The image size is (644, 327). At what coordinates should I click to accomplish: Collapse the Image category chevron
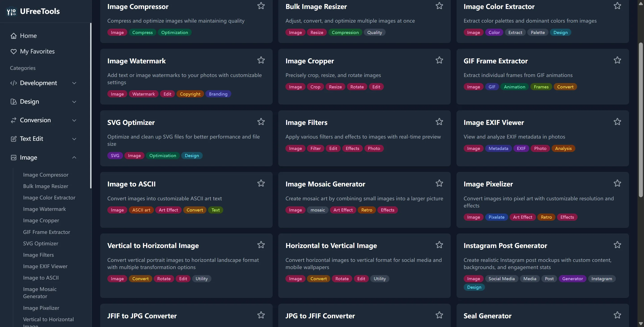74,157
